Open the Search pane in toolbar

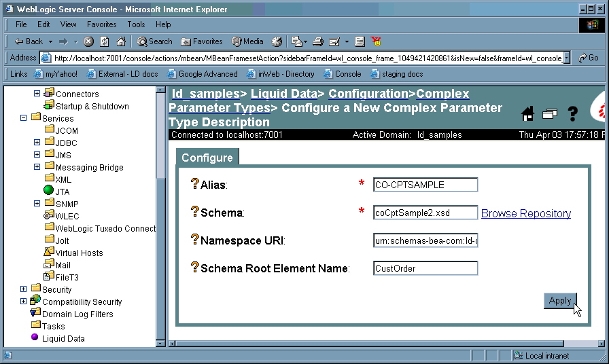(154, 41)
